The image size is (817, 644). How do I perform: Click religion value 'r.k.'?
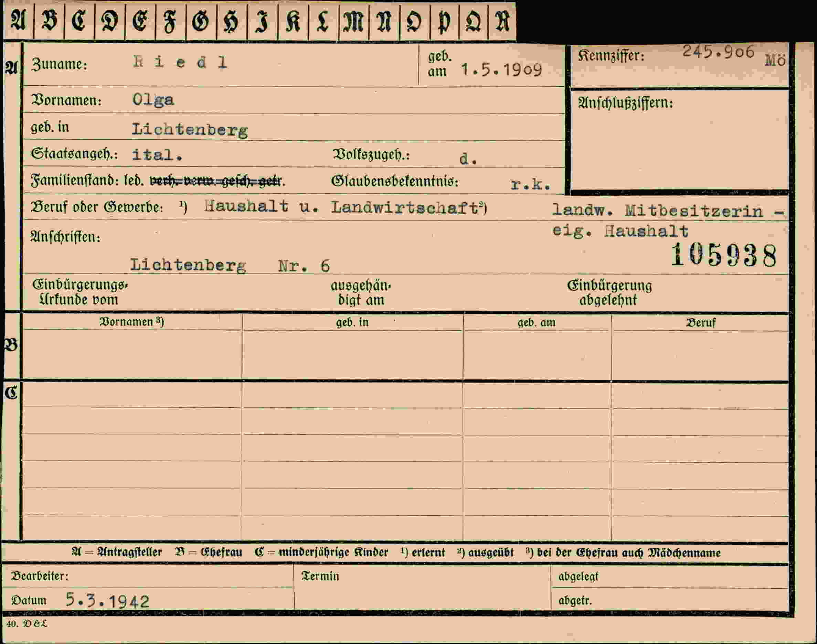pos(530,184)
